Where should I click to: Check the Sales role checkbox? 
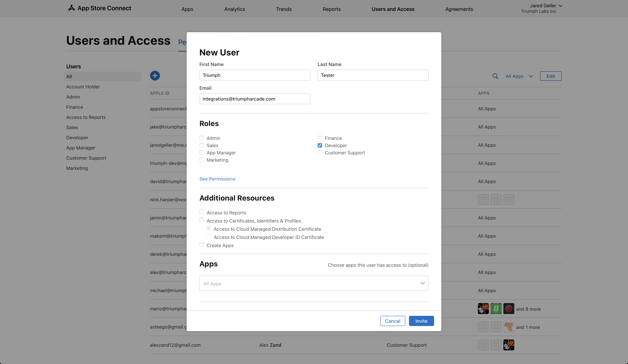pyautogui.click(x=202, y=145)
